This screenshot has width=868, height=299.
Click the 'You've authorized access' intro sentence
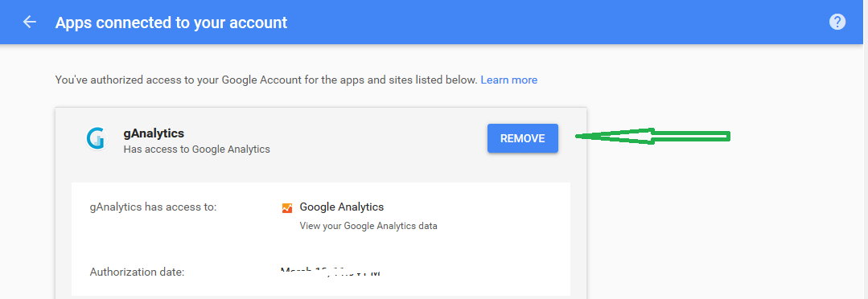pos(266,80)
